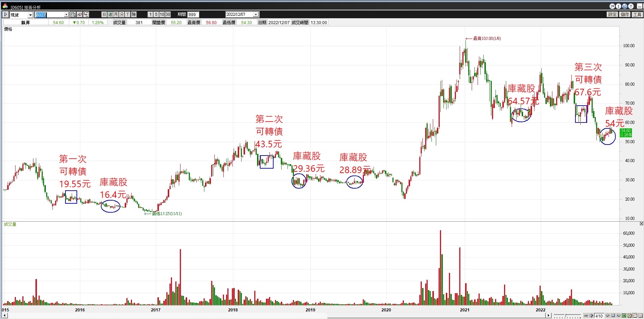Click the green current price tag on the price axis
Screen dimensions: 644x319
click(x=626, y=133)
